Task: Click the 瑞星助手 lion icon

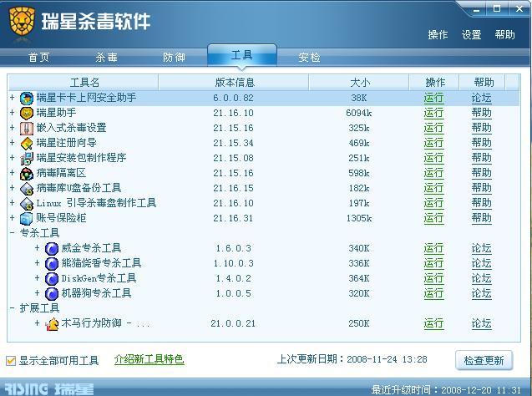Action: (27, 114)
